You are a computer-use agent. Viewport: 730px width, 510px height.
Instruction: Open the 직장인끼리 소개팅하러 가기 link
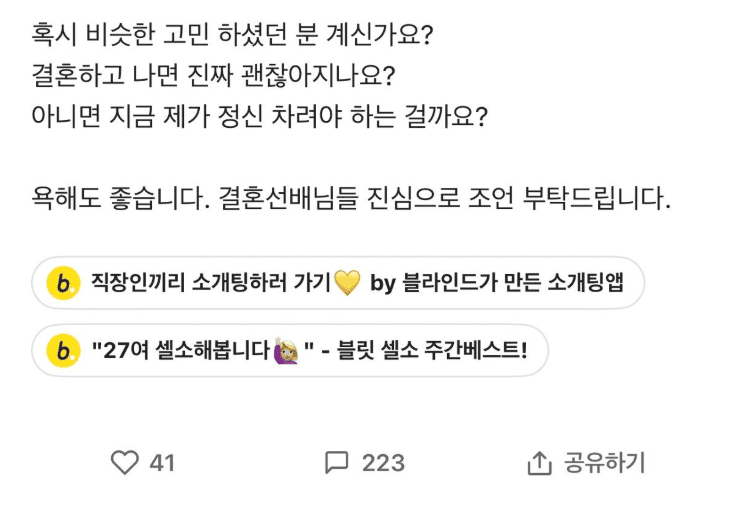210,283
